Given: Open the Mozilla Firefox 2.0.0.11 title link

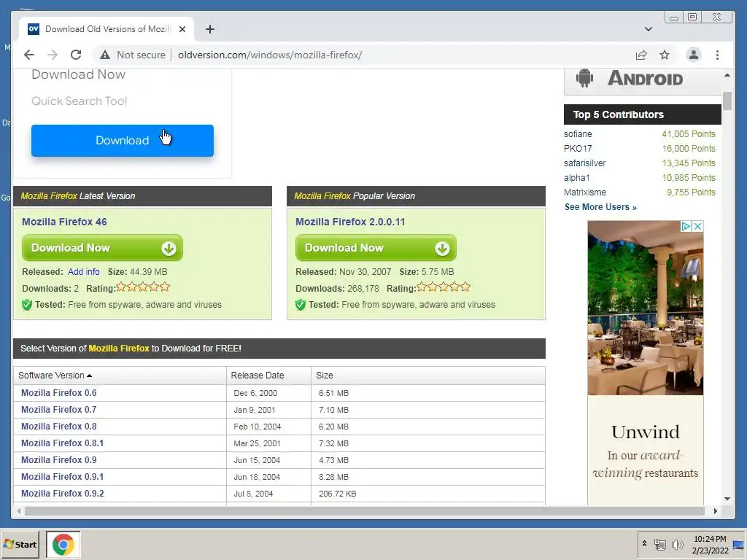Looking at the screenshot, I should click(350, 222).
